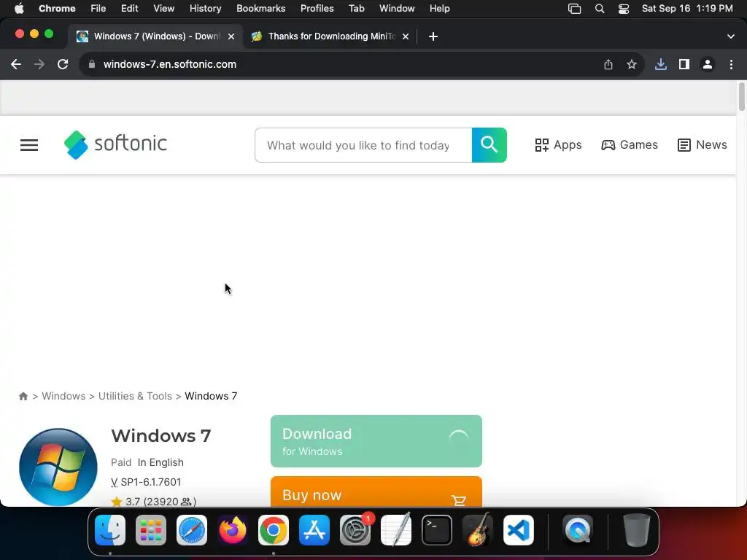Viewport: 747px width, 560px height.
Task: Open the Apple menu
Action: tap(19, 9)
